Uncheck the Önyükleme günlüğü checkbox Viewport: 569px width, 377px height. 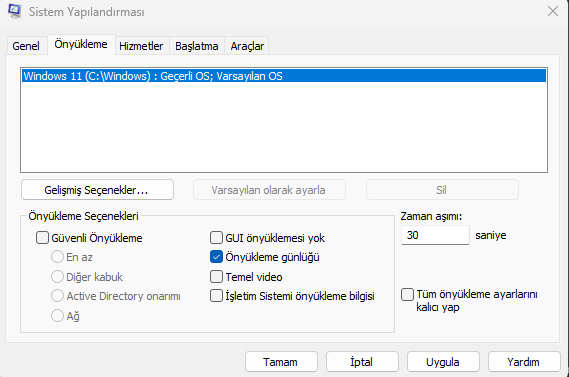[x=216, y=257]
